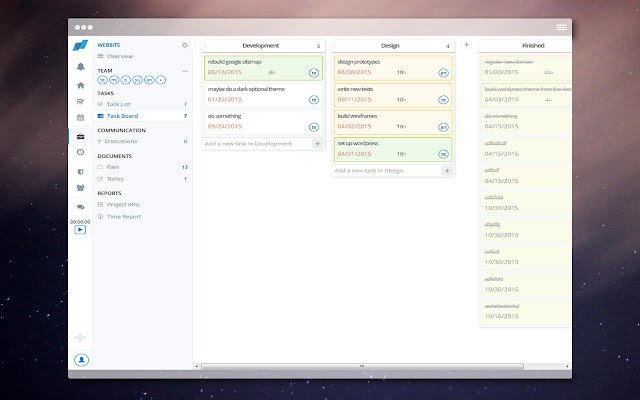Click assignee avatar on 'build wireframes'
Image resolution: width=640 pixels, height=400 pixels.
pos(443,127)
